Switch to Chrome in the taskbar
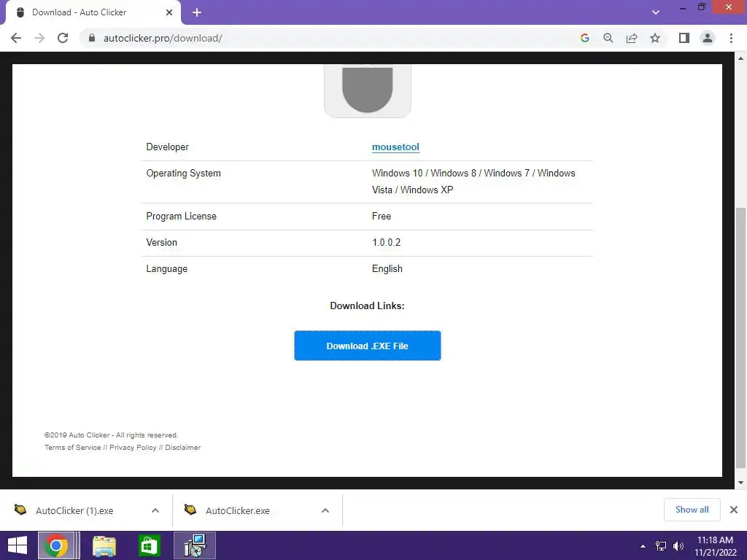Screen dimensions: 747x560 point(56,545)
